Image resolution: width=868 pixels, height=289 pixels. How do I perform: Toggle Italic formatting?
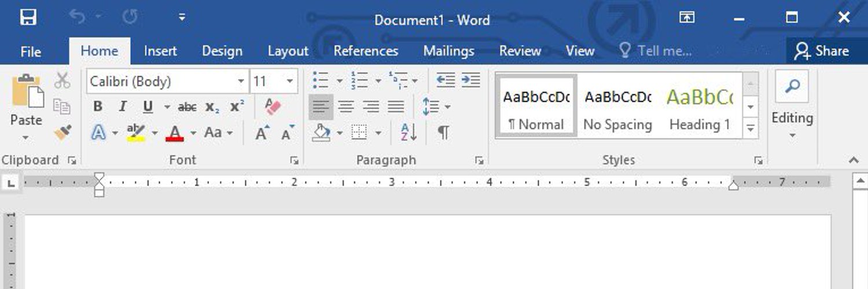[x=122, y=107]
